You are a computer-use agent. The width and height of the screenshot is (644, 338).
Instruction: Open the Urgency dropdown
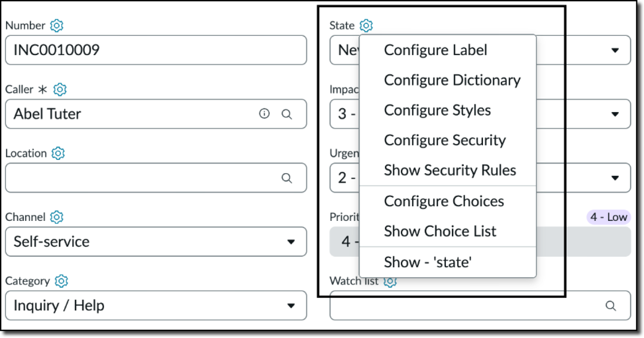(x=615, y=178)
